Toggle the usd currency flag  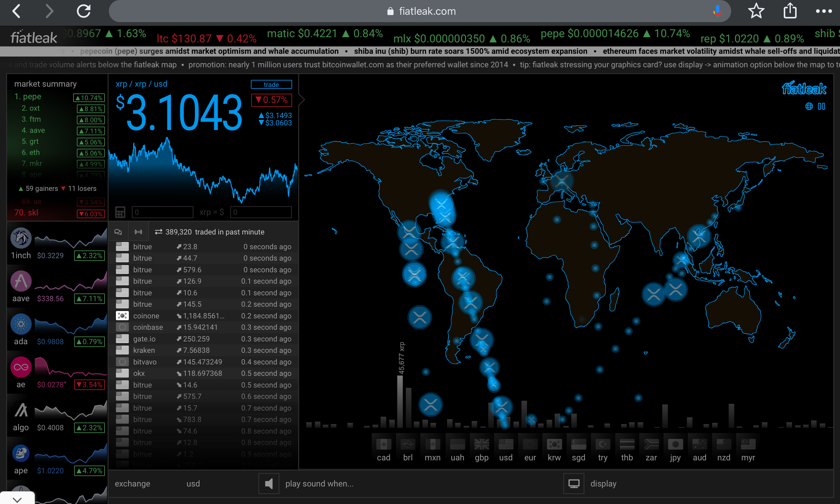pos(506,444)
